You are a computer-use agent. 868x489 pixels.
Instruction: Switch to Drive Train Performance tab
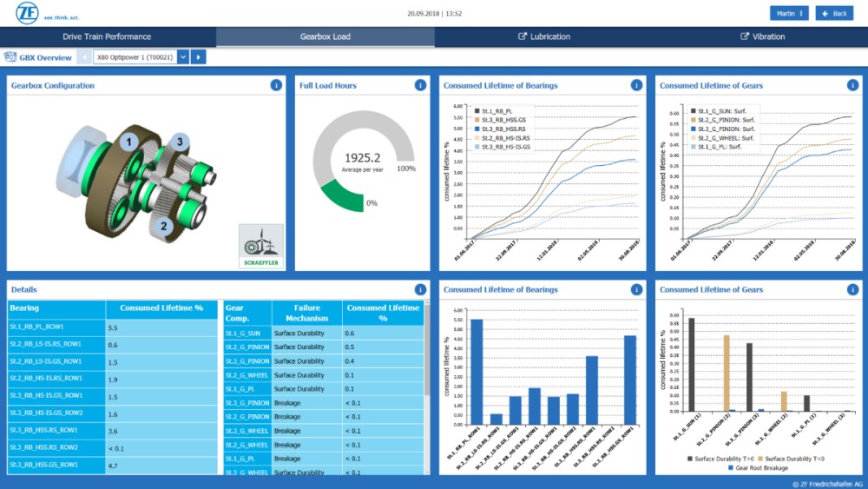coord(107,36)
